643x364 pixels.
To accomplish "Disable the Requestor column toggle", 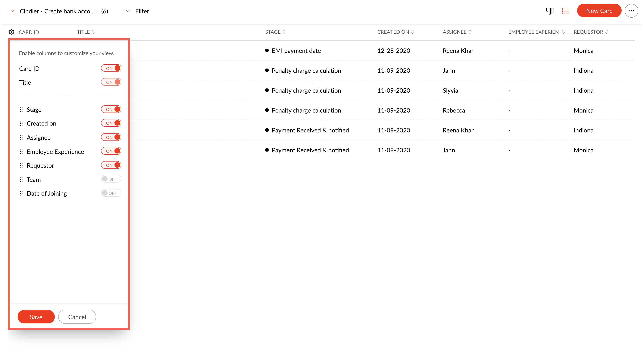I will click(111, 165).
